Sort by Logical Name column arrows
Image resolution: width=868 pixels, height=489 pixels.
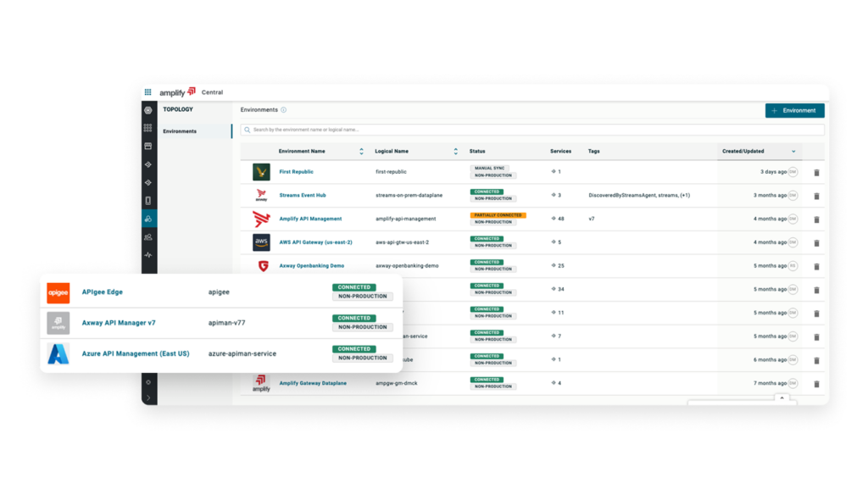pos(455,151)
